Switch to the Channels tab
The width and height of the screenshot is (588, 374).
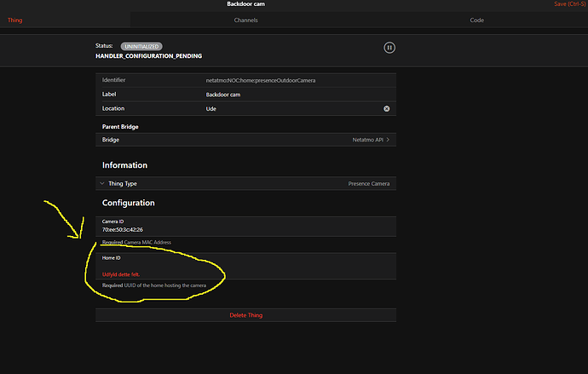245,20
